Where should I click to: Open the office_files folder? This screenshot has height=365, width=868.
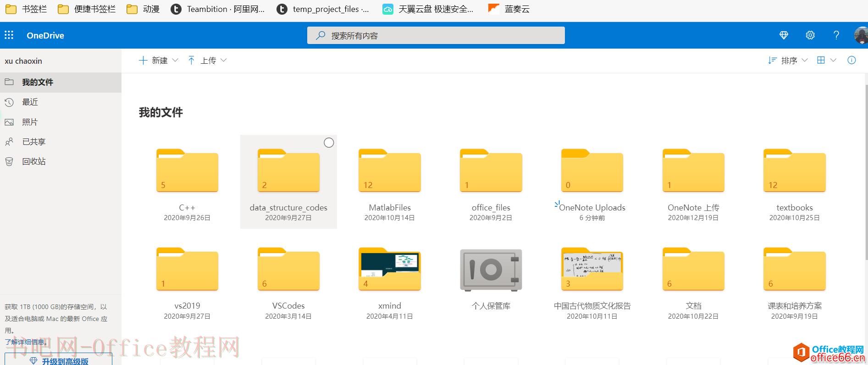pyautogui.click(x=491, y=171)
